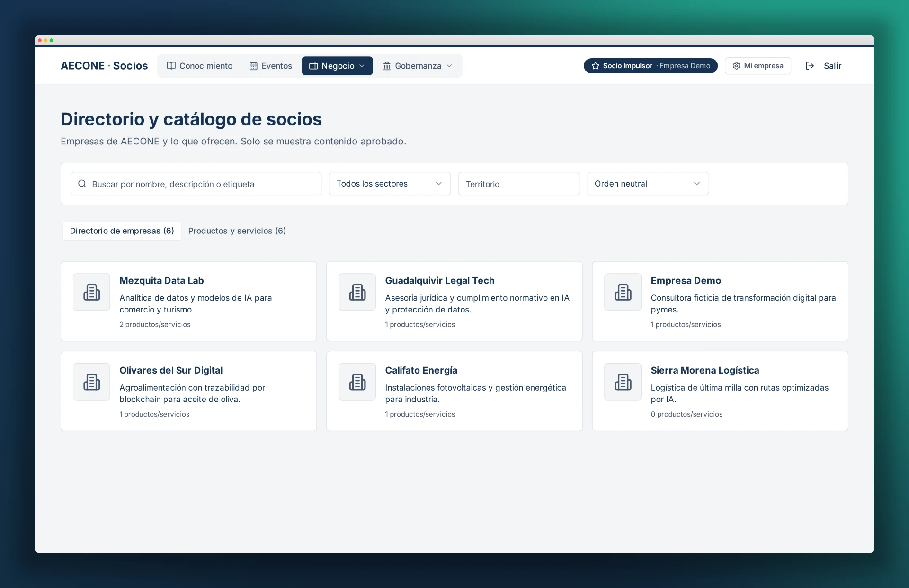The width and height of the screenshot is (909, 588).
Task: Click the book icon next to Conocimiento
Action: [171, 66]
